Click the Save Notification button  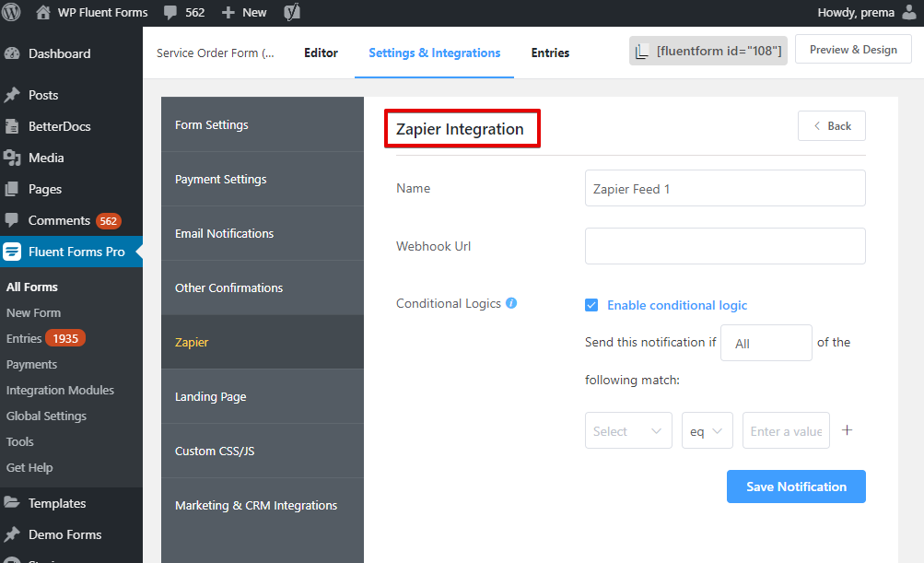point(796,487)
